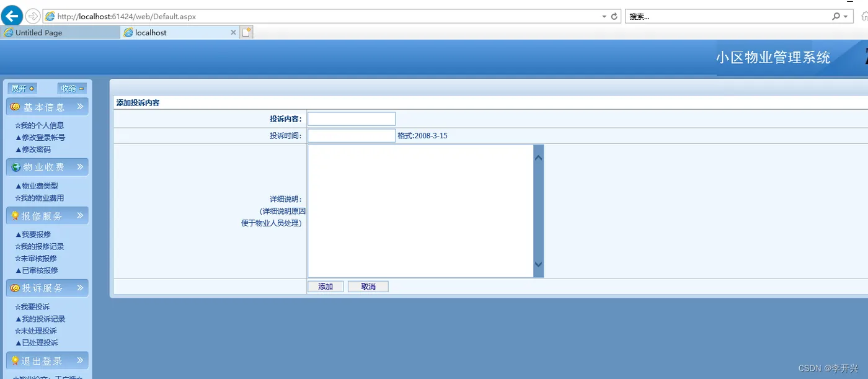The width and height of the screenshot is (868, 379).
Task: Click inside the 详细说明 text area
Action: (x=420, y=211)
